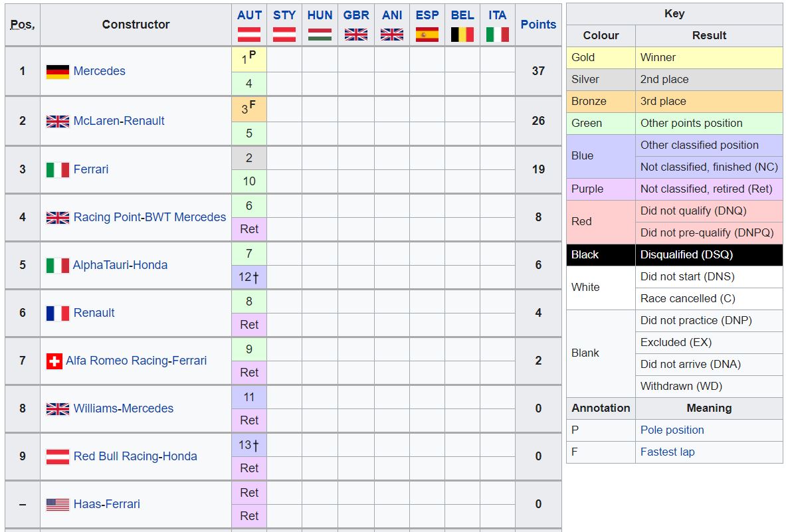Select the 12† result cell for AlphaTauri-Honda
Image resolution: width=786 pixels, height=532 pixels.
[x=249, y=277]
